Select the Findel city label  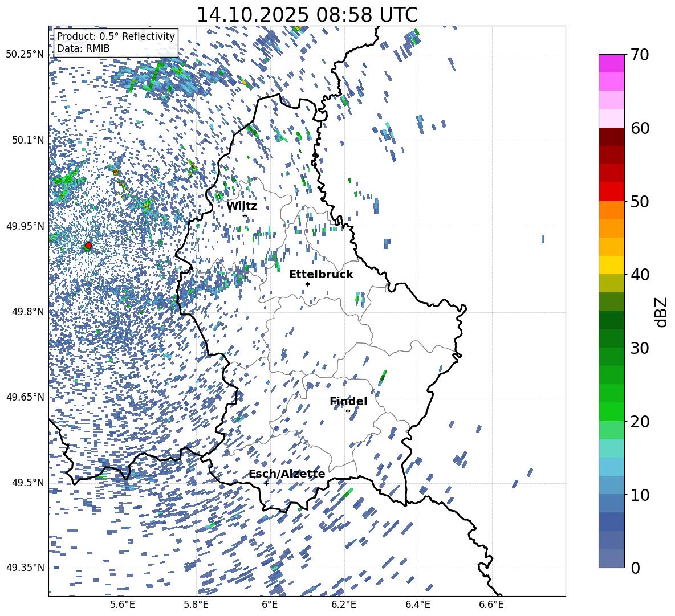pyautogui.click(x=348, y=401)
